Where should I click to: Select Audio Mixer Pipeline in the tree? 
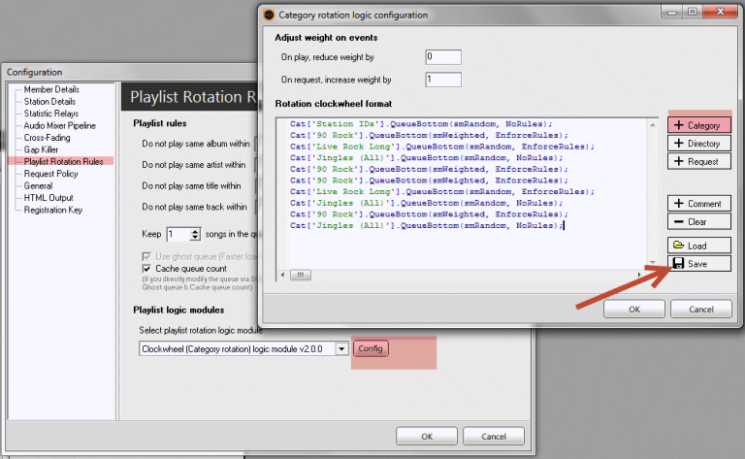coord(59,125)
